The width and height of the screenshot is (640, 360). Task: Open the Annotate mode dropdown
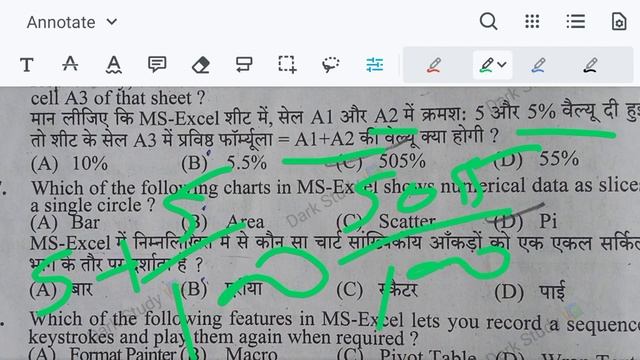pos(72,22)
